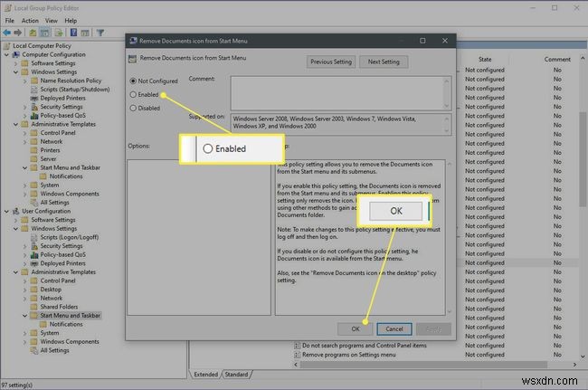Click Policy-based QoS chart icon under User Configuration
Screen dimensions: 588x390
pos(34,254)
